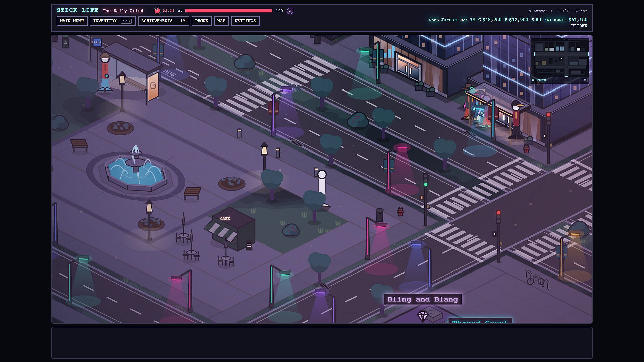Open the Achievements list

[x=163, y=21]
